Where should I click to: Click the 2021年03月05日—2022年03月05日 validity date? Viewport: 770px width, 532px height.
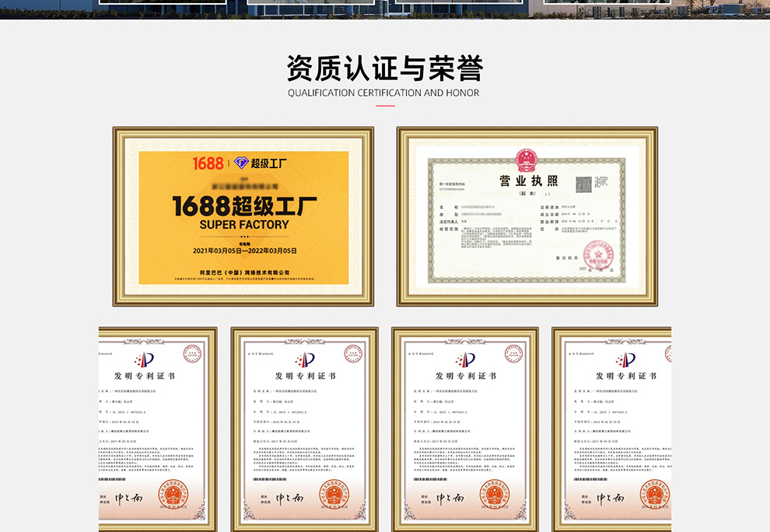pos(244,250)
